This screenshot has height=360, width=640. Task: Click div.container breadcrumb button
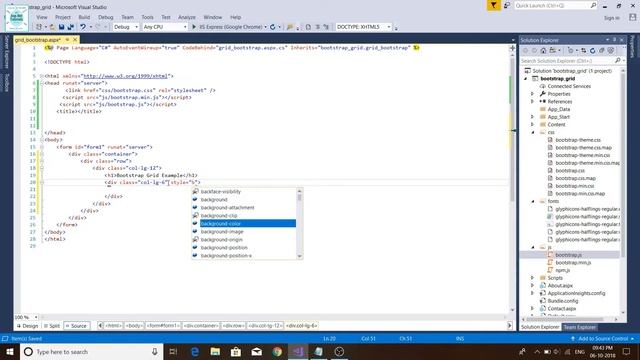(x=201, y=326)
